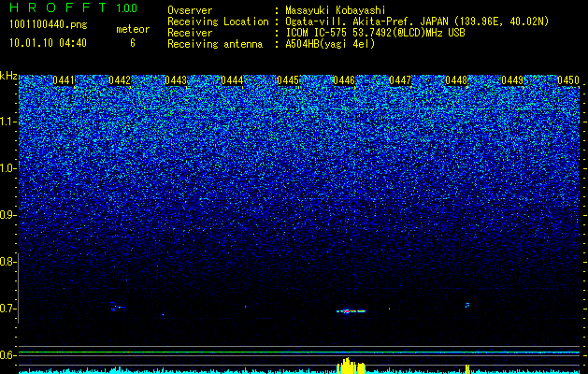Click the 0449 time marker
This screenshot has height=374, width=588.
(512, 80)
